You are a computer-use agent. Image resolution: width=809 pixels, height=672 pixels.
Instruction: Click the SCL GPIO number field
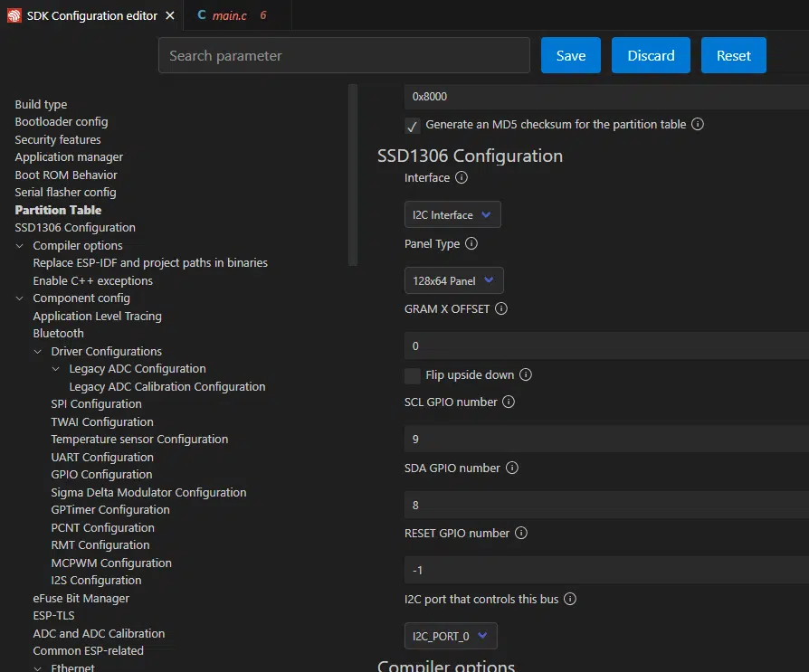(x=606, y=439)
